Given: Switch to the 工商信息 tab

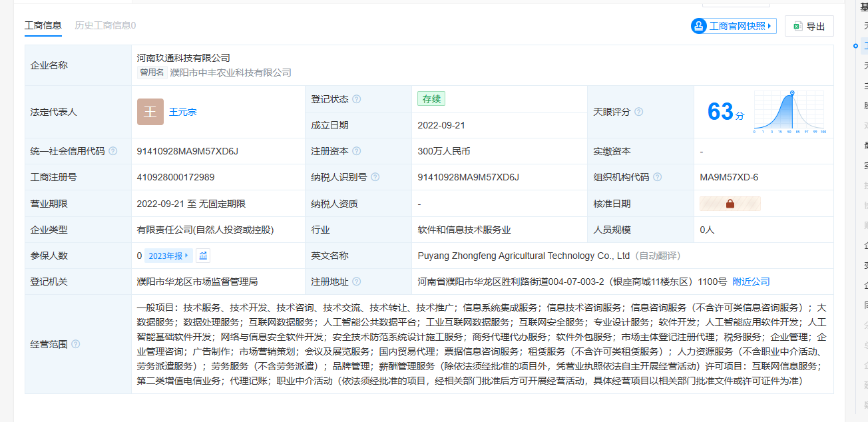Looking at the screenshot, I should (x=43, y=25).
